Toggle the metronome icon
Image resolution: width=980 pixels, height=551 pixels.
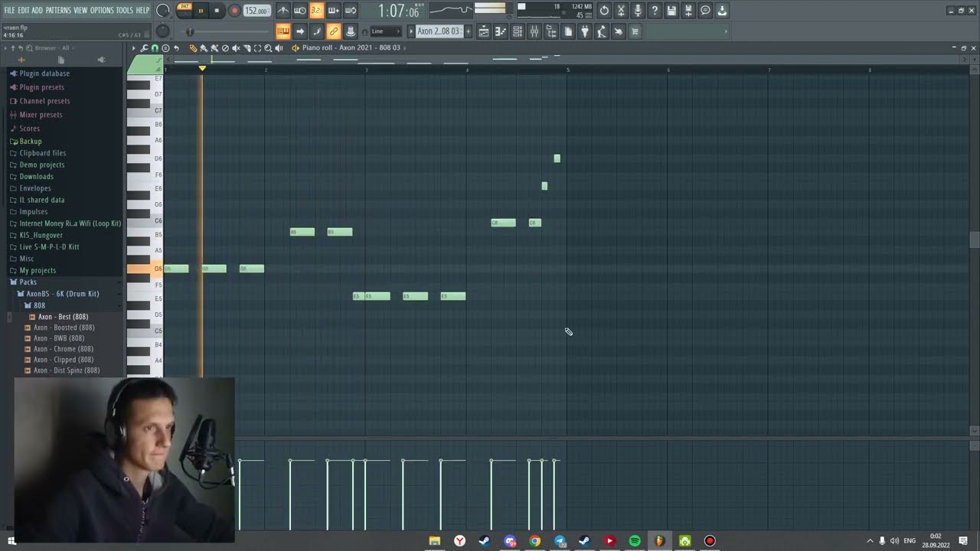point(283,11)
